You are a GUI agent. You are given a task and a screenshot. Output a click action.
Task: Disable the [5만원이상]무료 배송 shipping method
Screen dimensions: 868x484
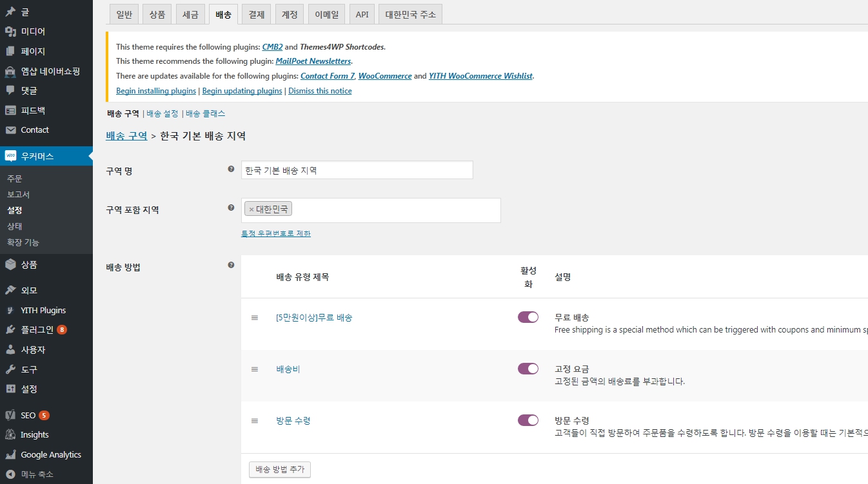click(528, 316)
